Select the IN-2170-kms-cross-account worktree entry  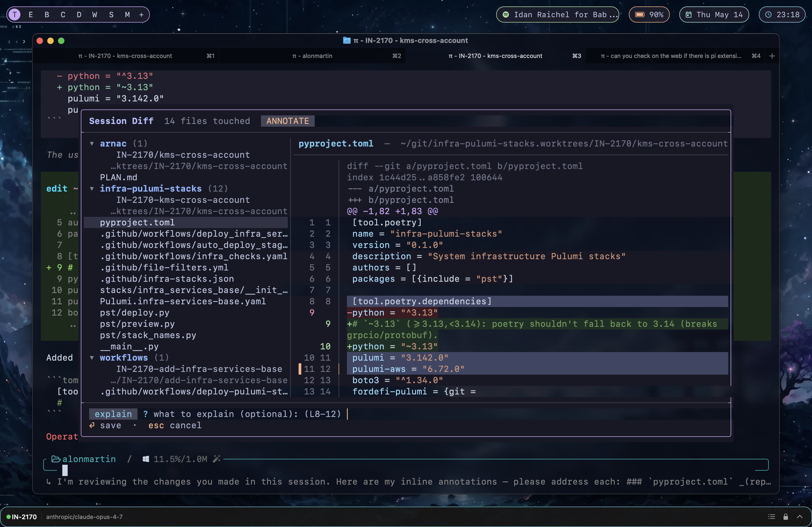(x=183, y=200)
